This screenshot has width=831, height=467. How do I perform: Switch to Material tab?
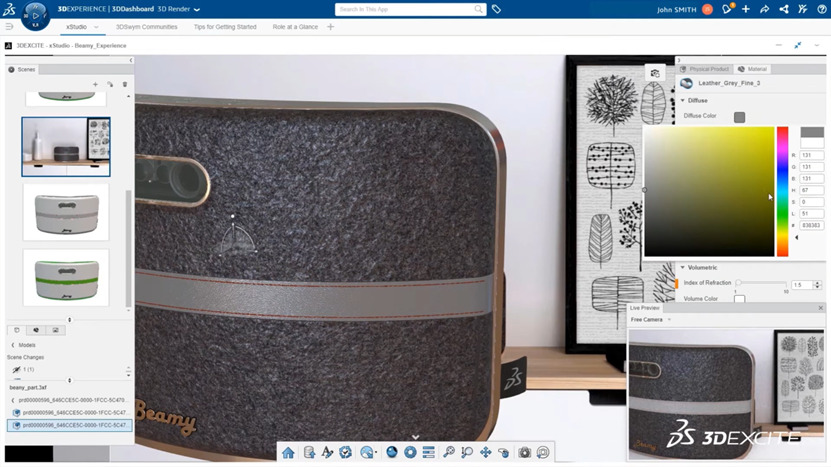pyautogui.click(x=753, y=69)
